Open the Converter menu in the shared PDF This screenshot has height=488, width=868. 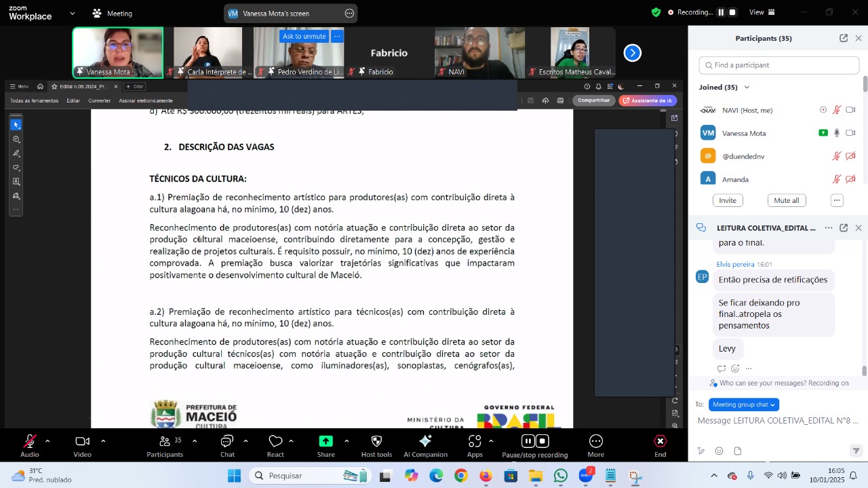(x=99, y=101)
